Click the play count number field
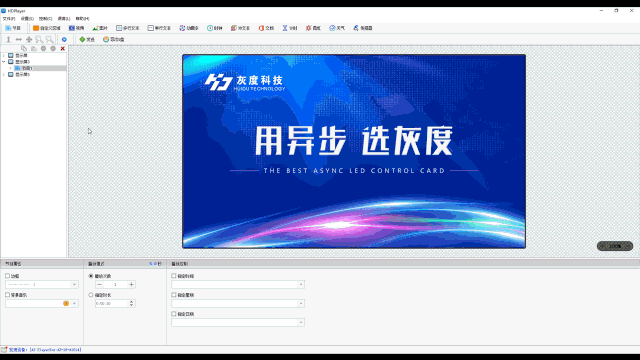Screen dimensions: 640x360 tap(116, 284)
